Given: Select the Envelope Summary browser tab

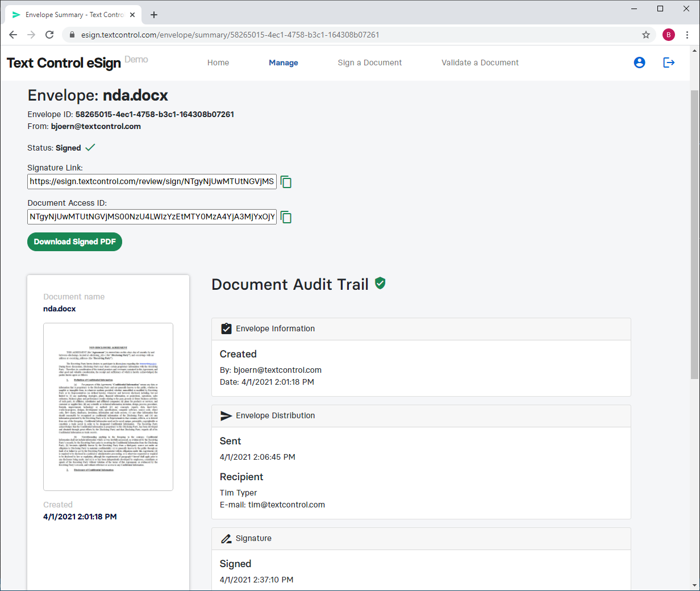Looking at the screenshot, I should (74, 15).
